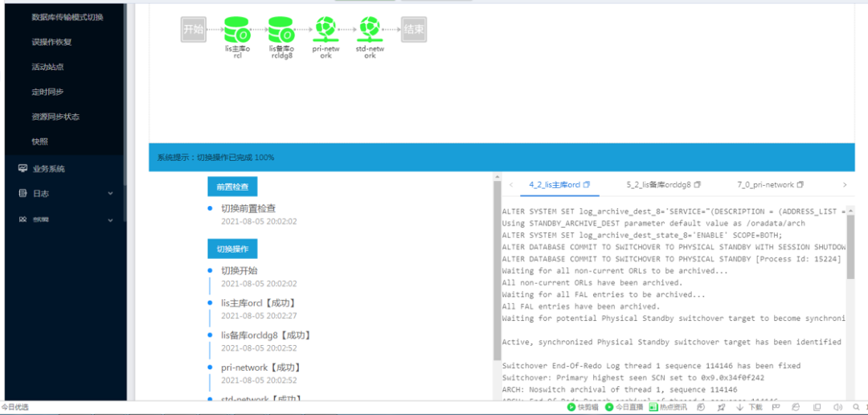868x415 pixels.
Task: Select the lis备库orcldg8 database node icon
Action: (281, 30)
